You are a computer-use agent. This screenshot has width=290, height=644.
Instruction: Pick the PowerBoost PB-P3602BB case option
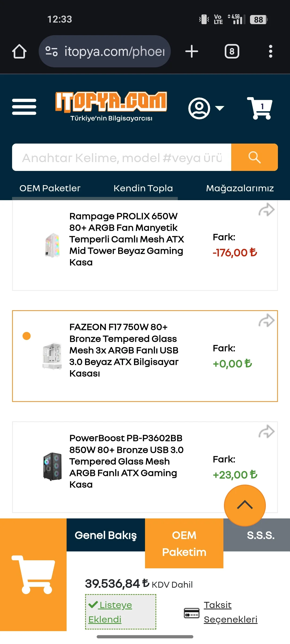[126, 461]
